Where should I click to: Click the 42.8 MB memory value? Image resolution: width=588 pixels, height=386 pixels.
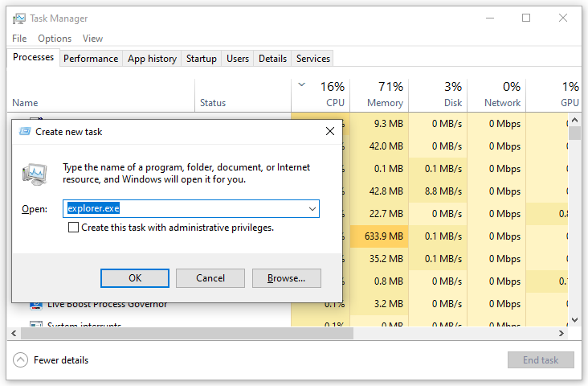(386, 191)
